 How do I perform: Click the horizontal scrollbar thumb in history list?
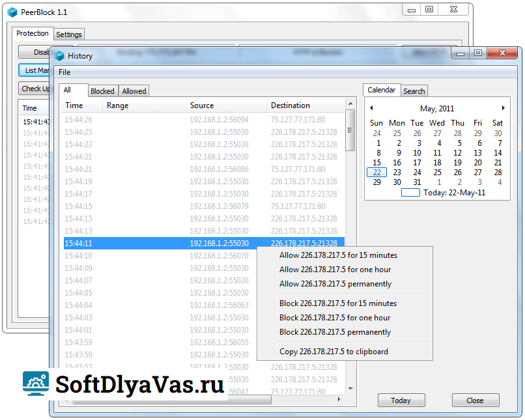click(x=172, y=400)
